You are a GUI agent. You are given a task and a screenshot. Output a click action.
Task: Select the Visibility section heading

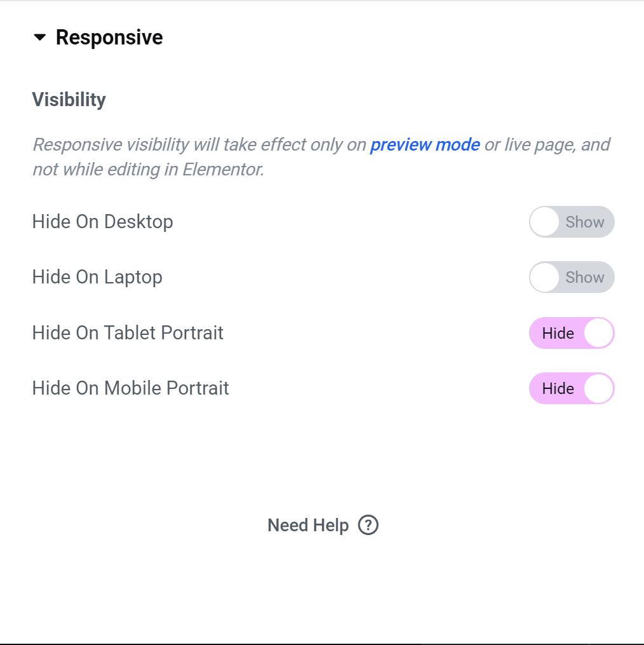tap(69, 99)
